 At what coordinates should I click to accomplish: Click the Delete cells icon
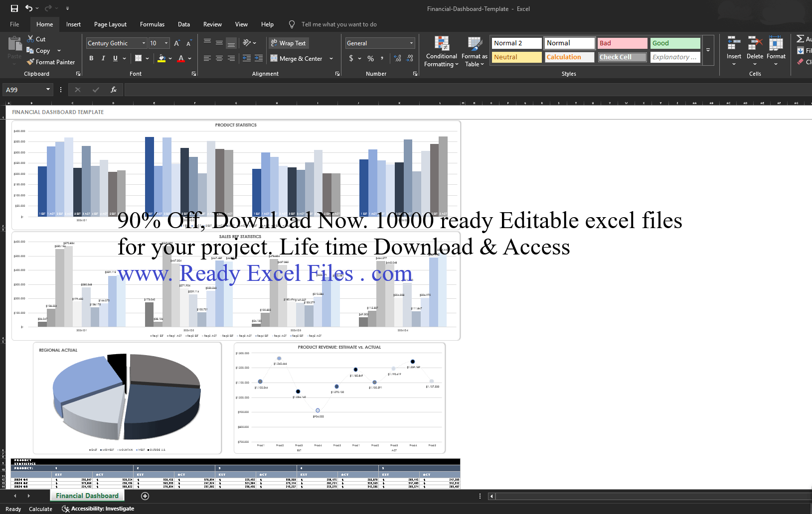pos(755,43)
